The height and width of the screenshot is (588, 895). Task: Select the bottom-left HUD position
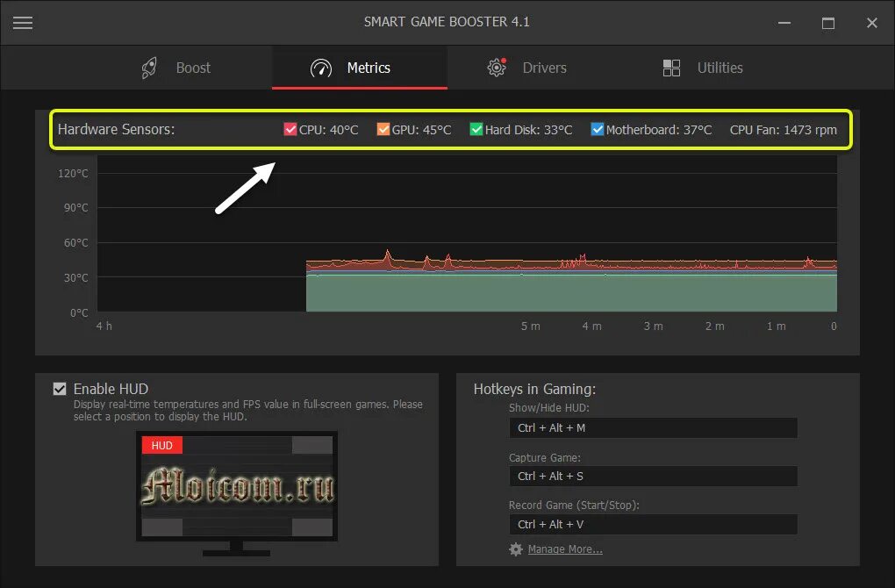coord(162,527)
